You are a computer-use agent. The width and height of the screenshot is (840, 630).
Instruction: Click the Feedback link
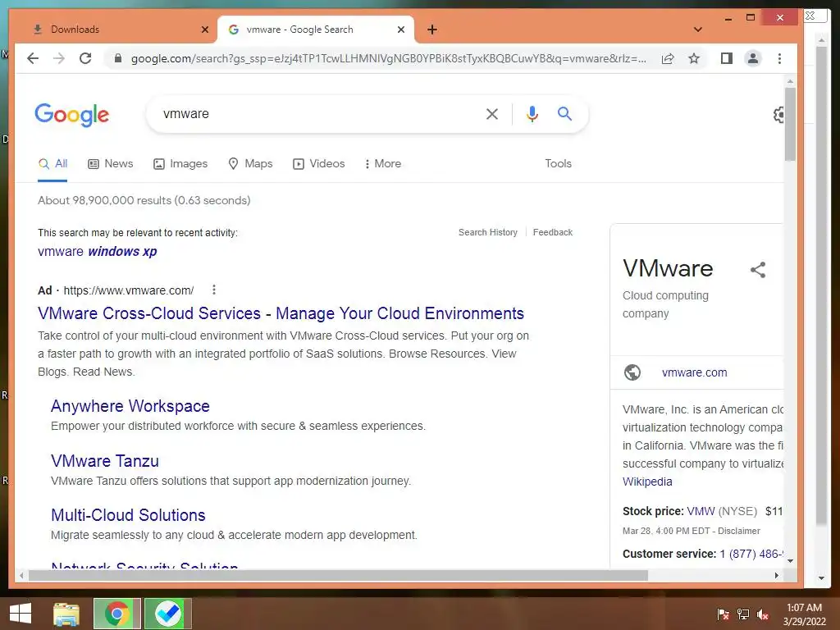[553, 232]
